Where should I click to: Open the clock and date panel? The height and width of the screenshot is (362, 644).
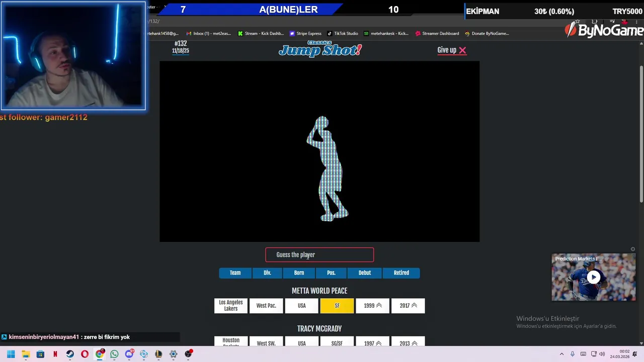click(x=620, y=354)
